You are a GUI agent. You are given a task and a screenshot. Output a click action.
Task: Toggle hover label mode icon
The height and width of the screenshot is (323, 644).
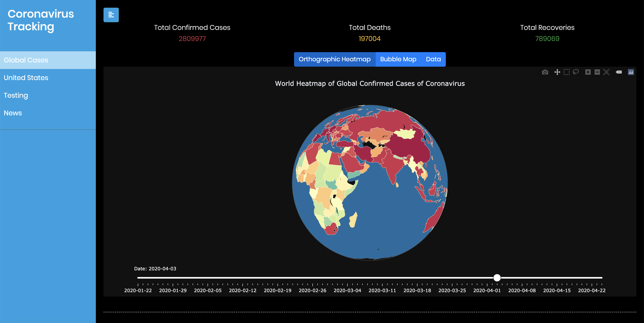click(x=619, y=72)
